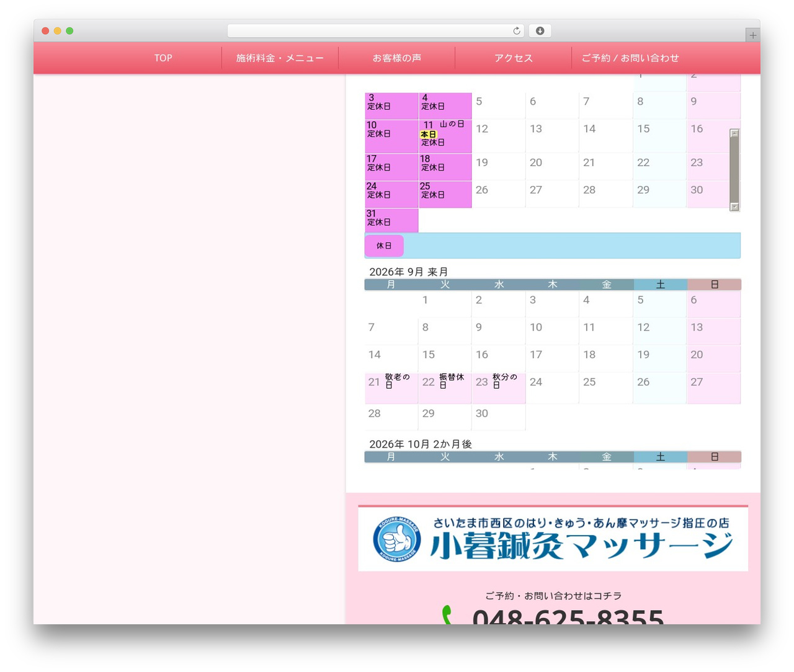Click the browser download icon
Screen dimensions: 794x672
[540, 31]
